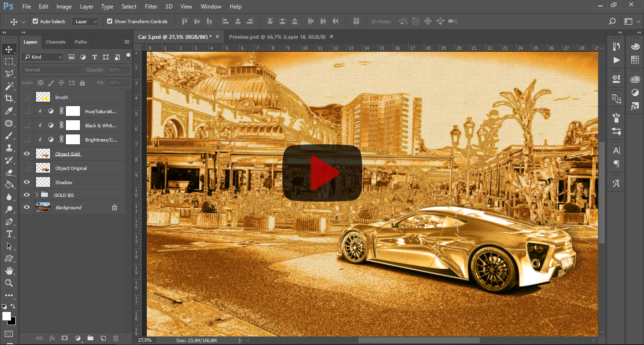
Task: Open the Filter menu
Action: click(151, 6)
